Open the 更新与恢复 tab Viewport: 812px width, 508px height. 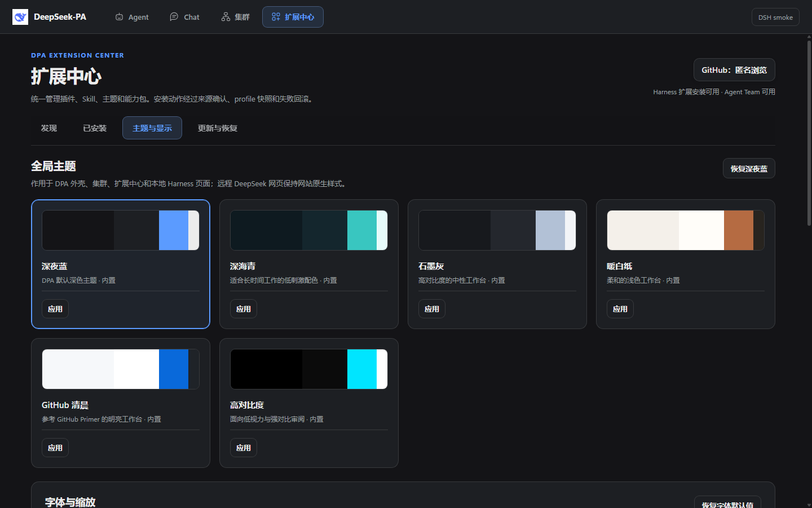(x=218, y=128)
